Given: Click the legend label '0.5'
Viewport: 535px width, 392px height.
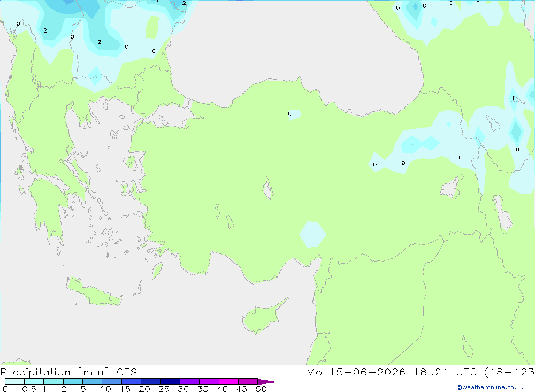Looking at the screenshot, I should point(29,389).
